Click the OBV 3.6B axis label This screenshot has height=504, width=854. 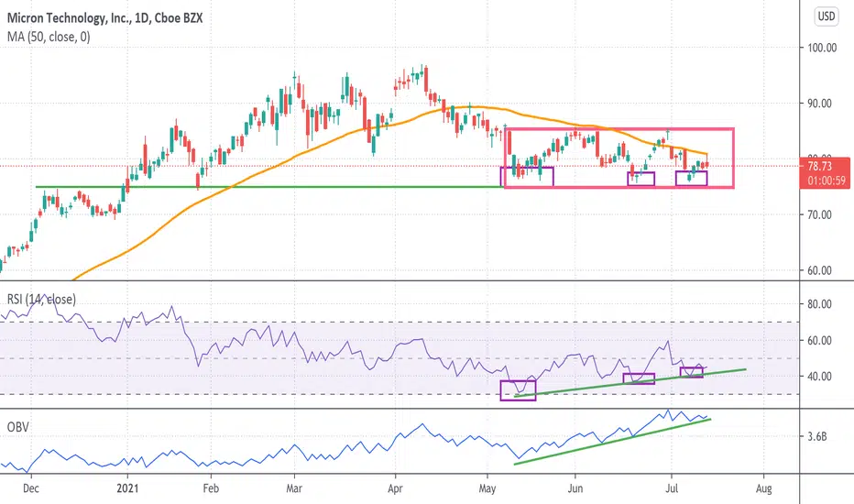817,436
